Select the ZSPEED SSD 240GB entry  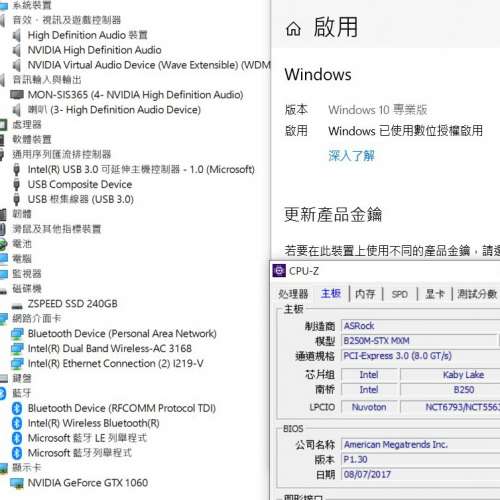point(72,304)
